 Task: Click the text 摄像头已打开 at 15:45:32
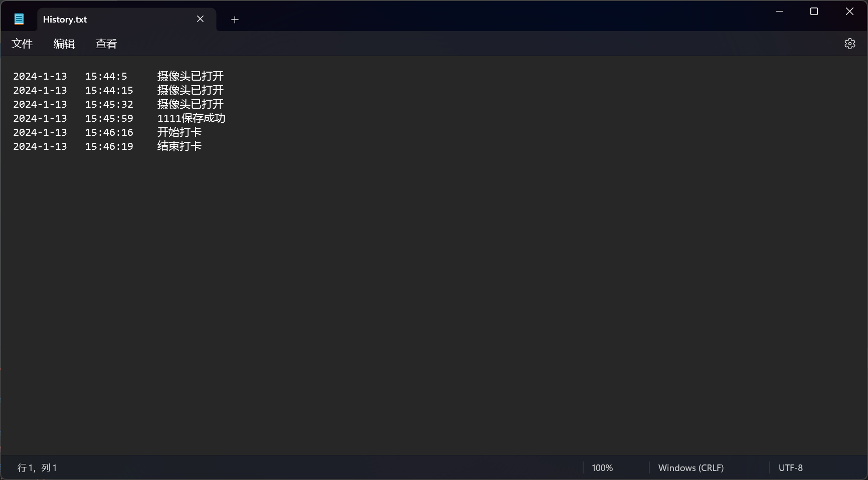click(x=191, y=104)
